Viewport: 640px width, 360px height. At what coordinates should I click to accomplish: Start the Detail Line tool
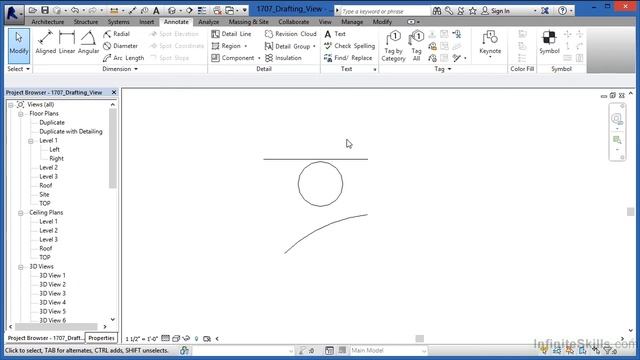click(x=231, y=34)
